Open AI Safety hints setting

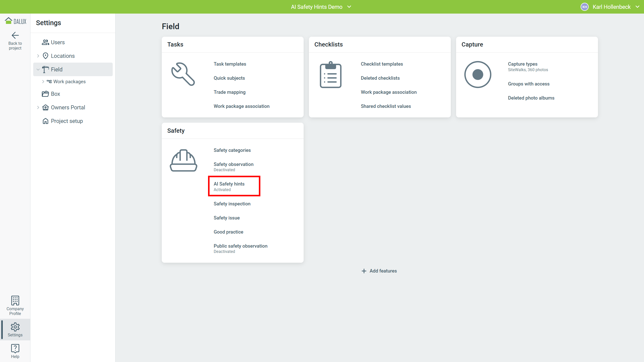[x=229, y=184]
